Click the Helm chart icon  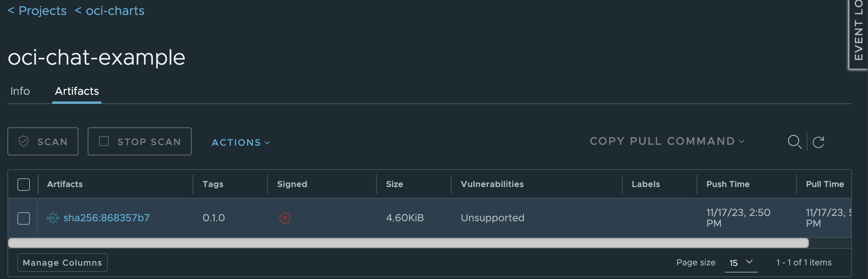[53, 218]
